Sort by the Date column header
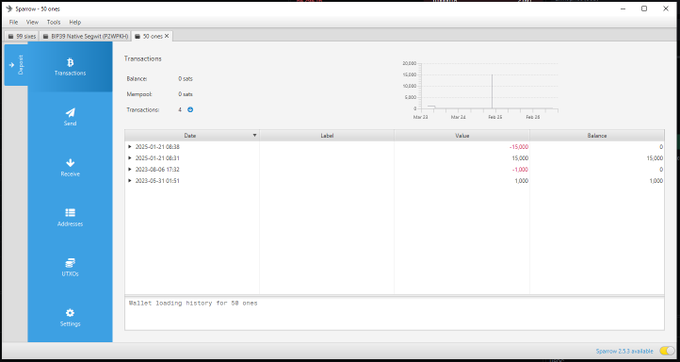Viewport: 680px width, 362px height. coord(192,135)
